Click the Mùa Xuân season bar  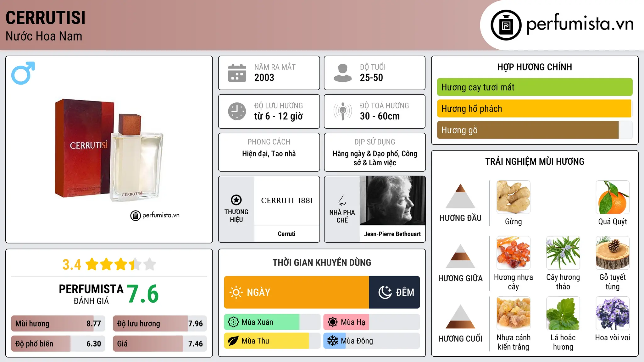click(x=272, y=322)
